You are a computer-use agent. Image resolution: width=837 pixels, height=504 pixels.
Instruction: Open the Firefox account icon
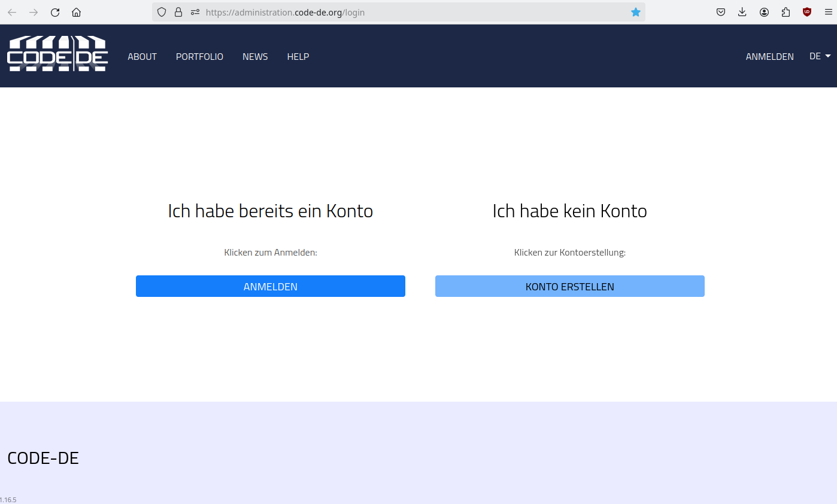click(764, 12)
